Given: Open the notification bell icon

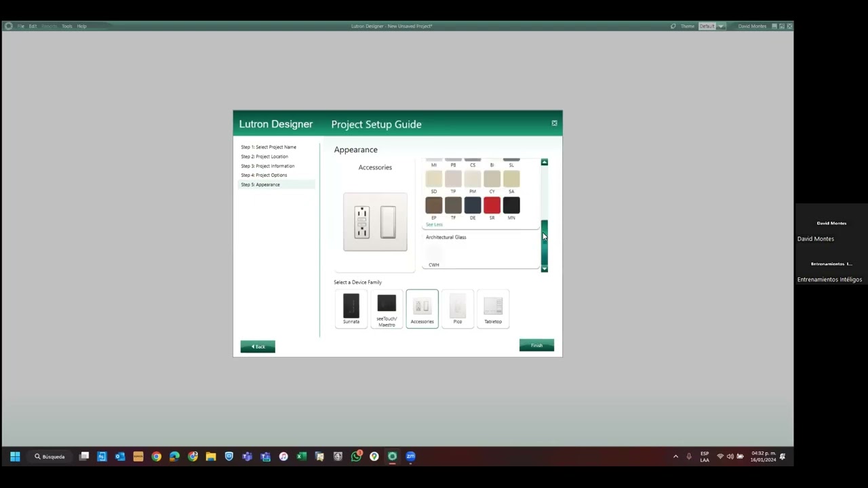Looking at the screenshot, I should 783,456.
